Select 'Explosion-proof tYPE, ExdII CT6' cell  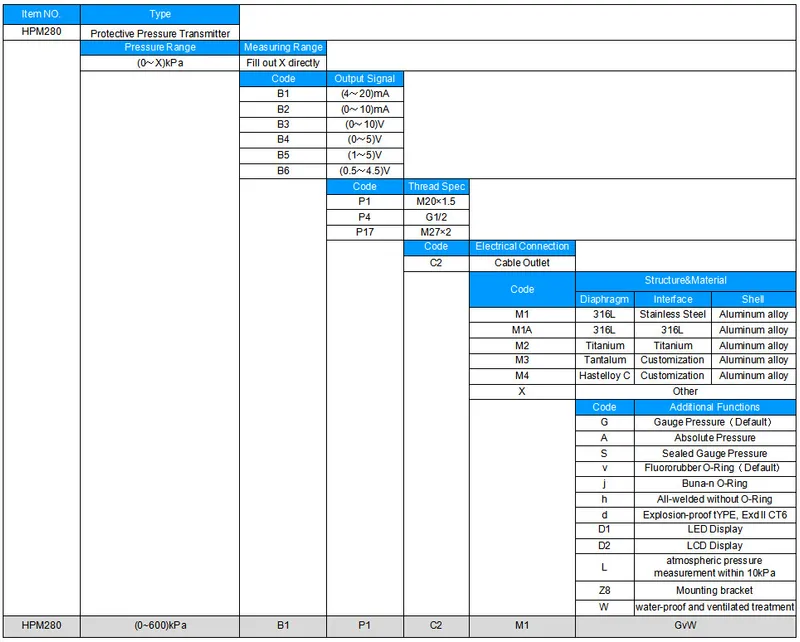[x=715, y=515]
